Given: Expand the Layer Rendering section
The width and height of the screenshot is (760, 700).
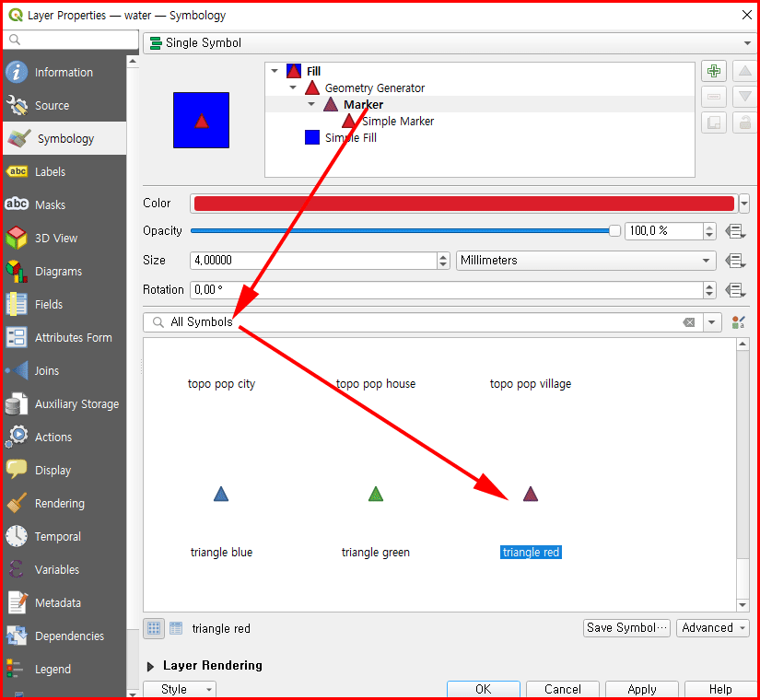Looking at the screenshot, I should [151, 667].
